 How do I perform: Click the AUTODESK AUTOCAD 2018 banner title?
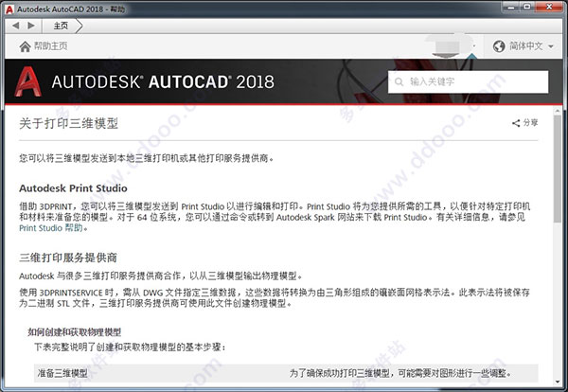coord(163,81)
